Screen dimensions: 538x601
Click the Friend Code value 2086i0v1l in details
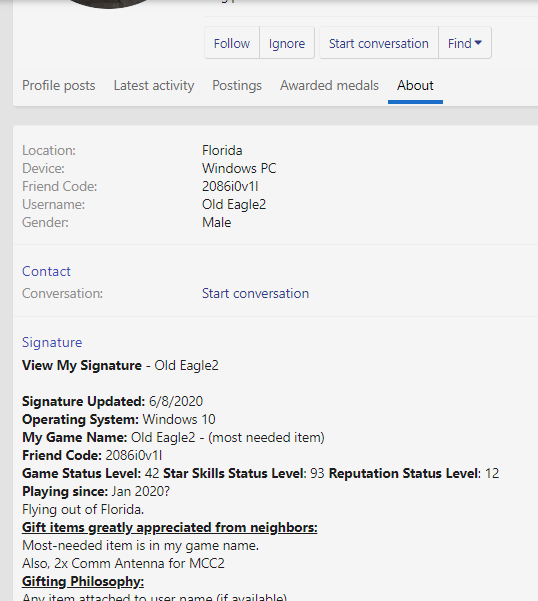[x=230, y=186]
